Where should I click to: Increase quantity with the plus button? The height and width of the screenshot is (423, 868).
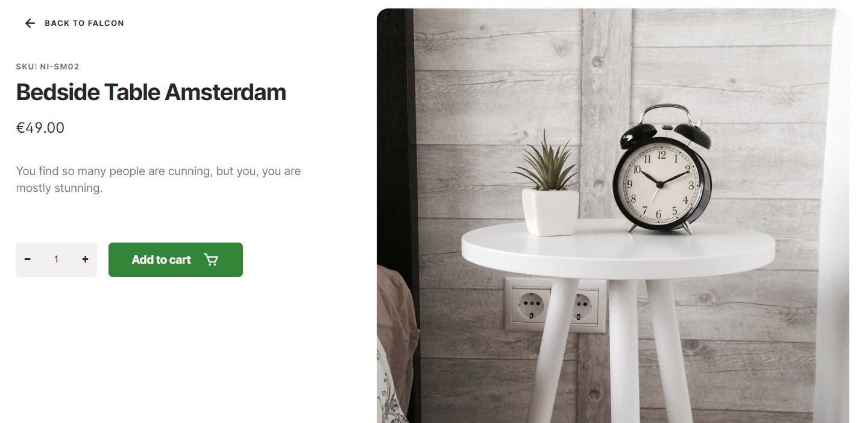point(85,259)
